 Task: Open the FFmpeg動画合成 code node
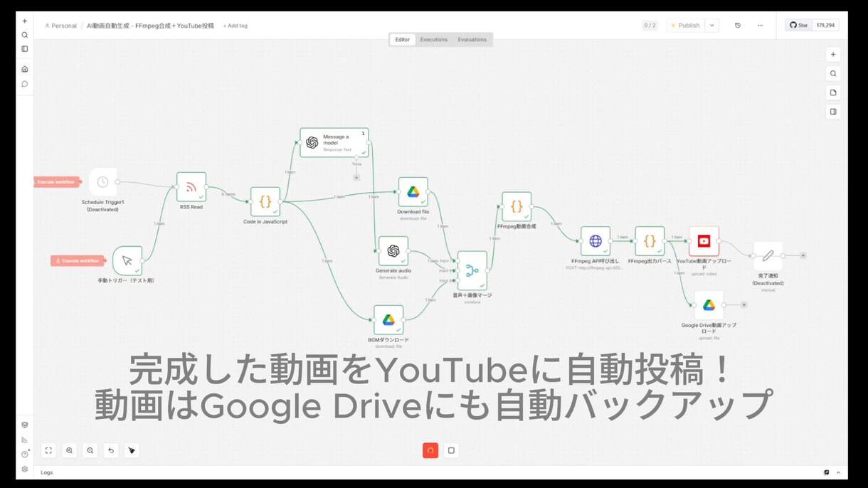point(517,206)
